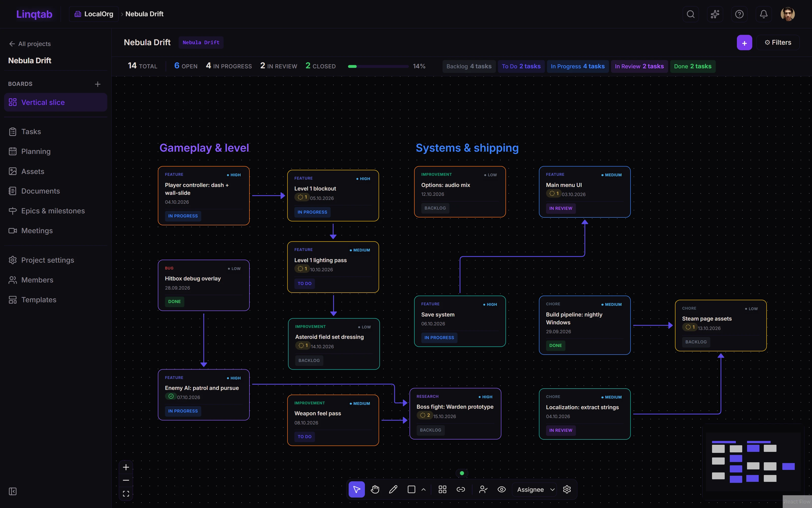The width and height of the screenshot is (812, 508).
Task: Click the assign user icon in toolbar
Action: (483, 489)
